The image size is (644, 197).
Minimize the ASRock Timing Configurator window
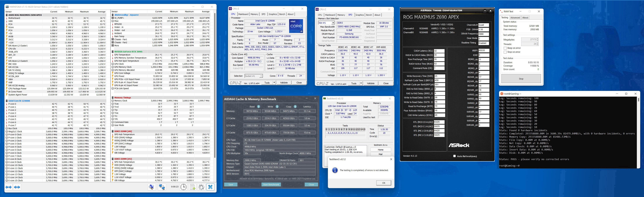click(x=485, y=11)
